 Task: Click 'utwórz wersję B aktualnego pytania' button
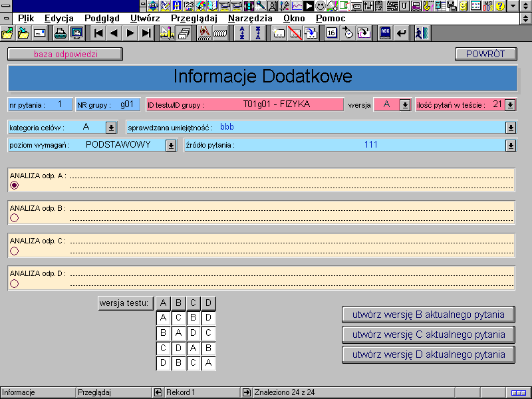pyautogui.click(x=428, y=315)
